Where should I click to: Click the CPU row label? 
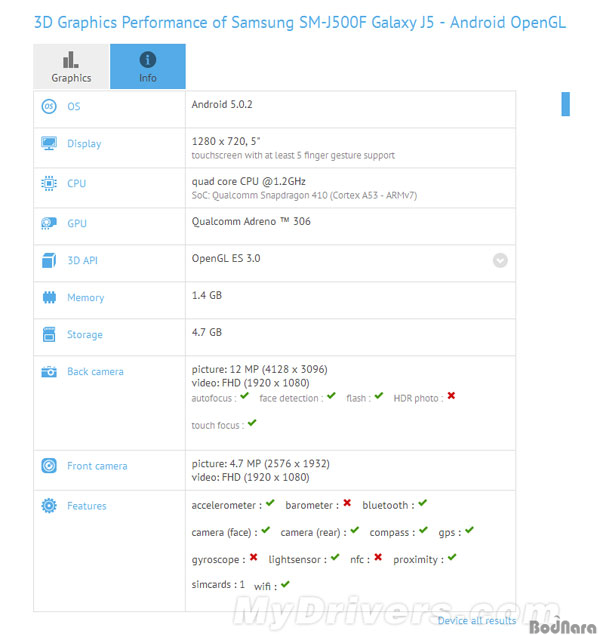[77, 183]
